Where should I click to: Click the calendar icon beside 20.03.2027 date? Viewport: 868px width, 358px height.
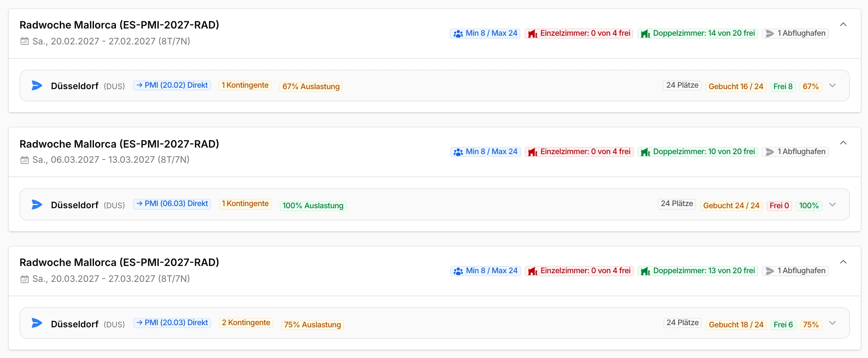pyautogui.click(x=25, y=279)
